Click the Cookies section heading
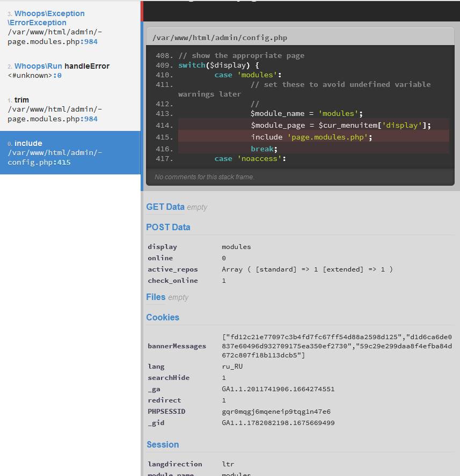 [163, 317]
